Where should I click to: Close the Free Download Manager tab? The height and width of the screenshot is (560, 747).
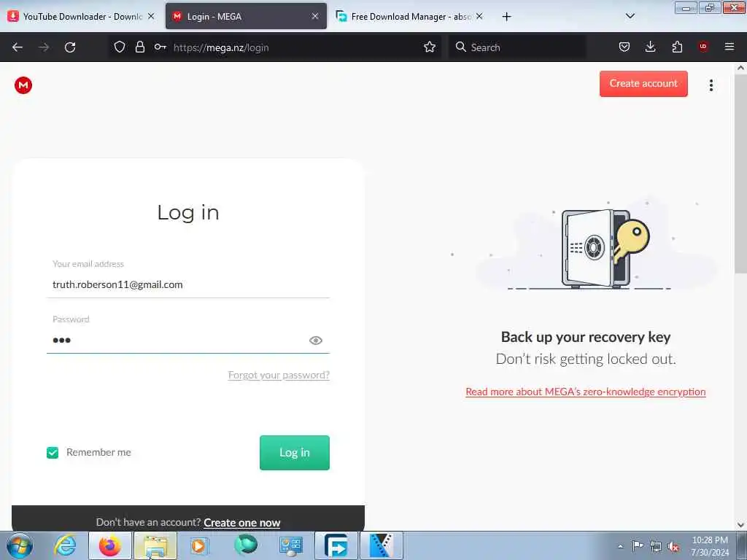479,17
